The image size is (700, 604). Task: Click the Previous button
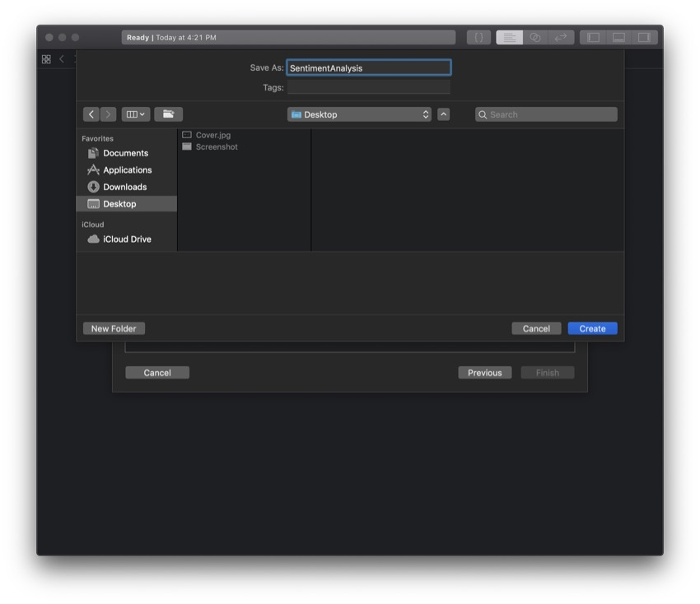485,373
